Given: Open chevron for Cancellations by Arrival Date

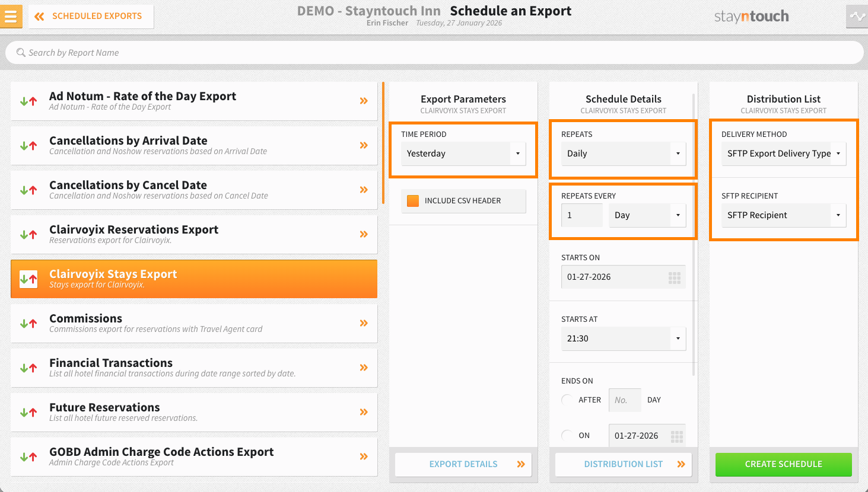Looking at the screenshot, I should point(364,146).
